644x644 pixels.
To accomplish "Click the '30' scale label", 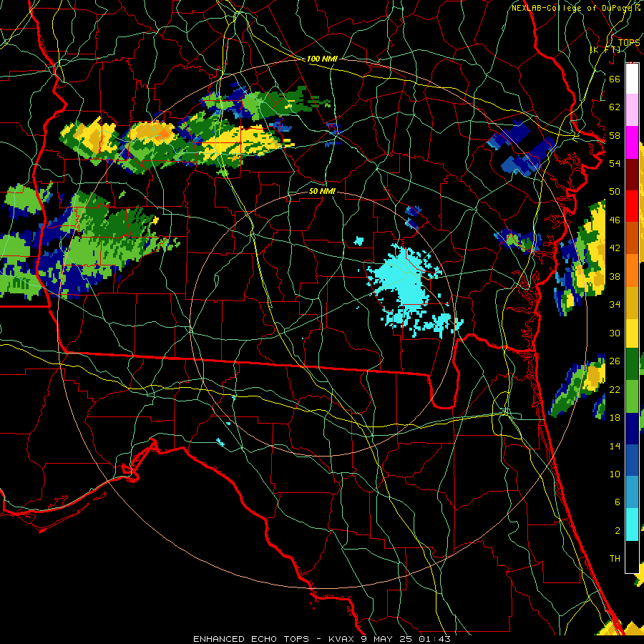I will click(615, 333).
